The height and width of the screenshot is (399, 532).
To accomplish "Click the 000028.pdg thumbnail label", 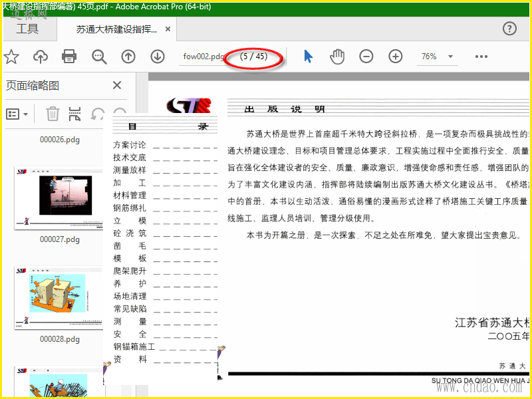I will (x=60, y=339).
